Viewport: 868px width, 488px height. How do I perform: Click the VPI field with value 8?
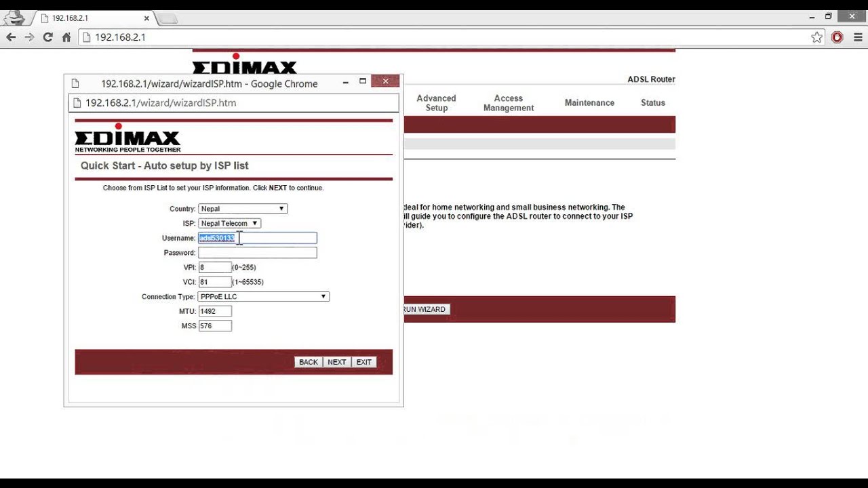tap(215, 268)
